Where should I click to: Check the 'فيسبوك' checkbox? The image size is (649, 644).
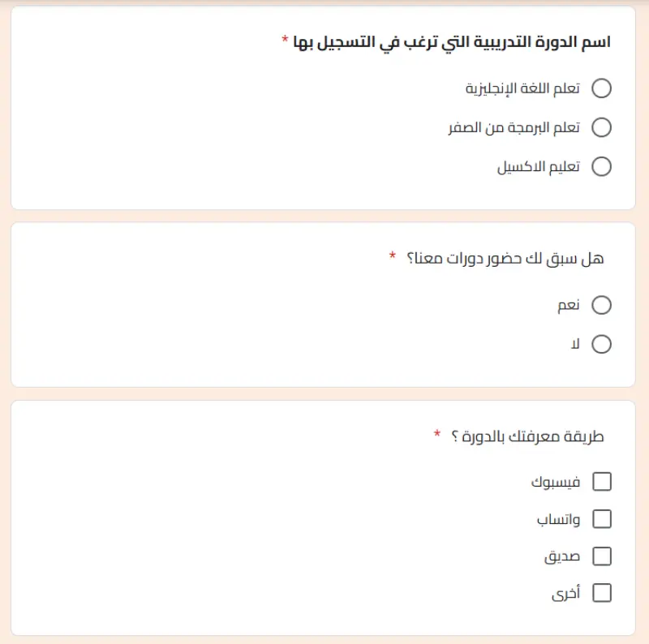point(603,481)
